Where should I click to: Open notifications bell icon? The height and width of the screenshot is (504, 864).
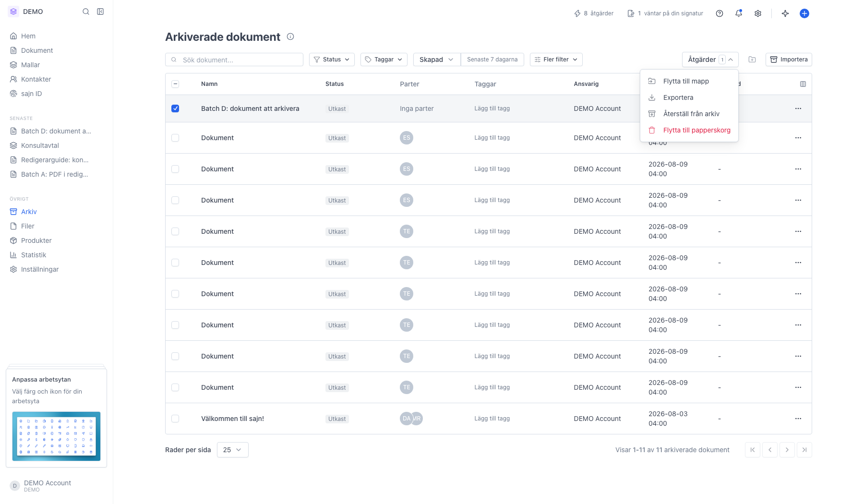pyautogui.click(x=739, y=13)
